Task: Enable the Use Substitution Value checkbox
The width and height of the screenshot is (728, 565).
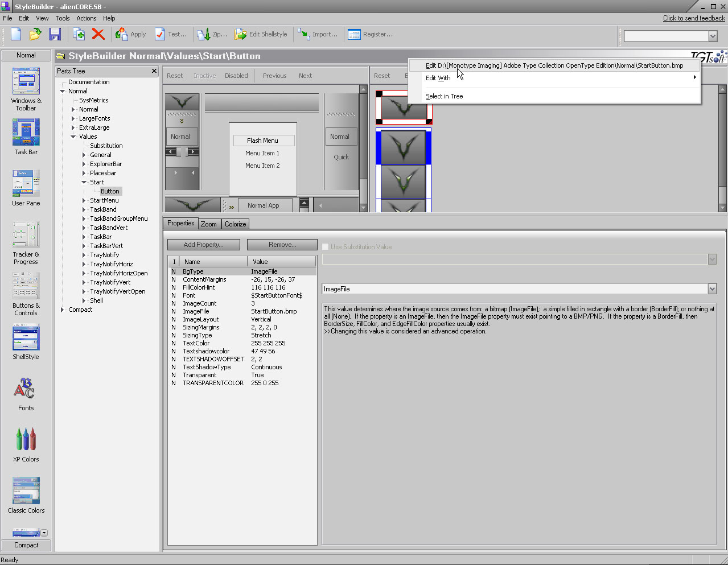Action: click(x=326, y=247)
